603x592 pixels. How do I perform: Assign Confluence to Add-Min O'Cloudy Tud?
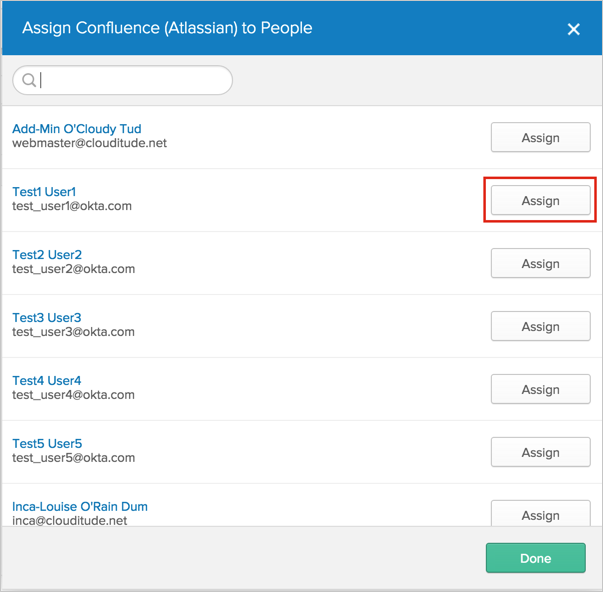click(x=540, y=138)
